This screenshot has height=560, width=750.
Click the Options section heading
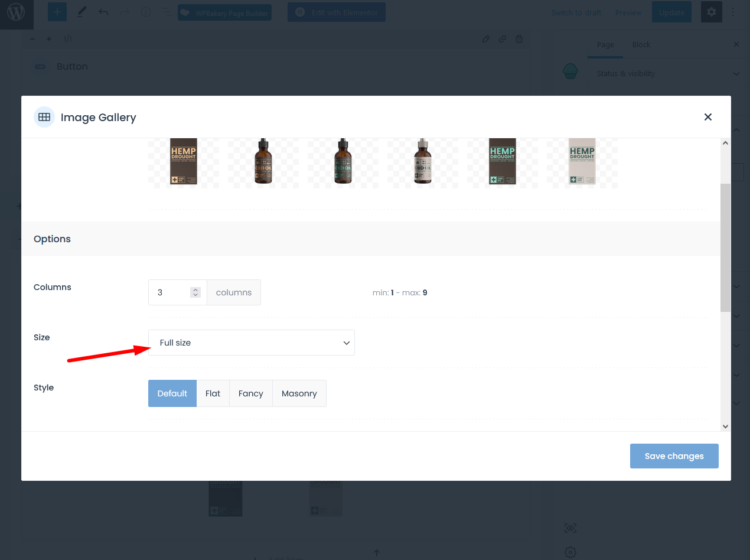52,239
